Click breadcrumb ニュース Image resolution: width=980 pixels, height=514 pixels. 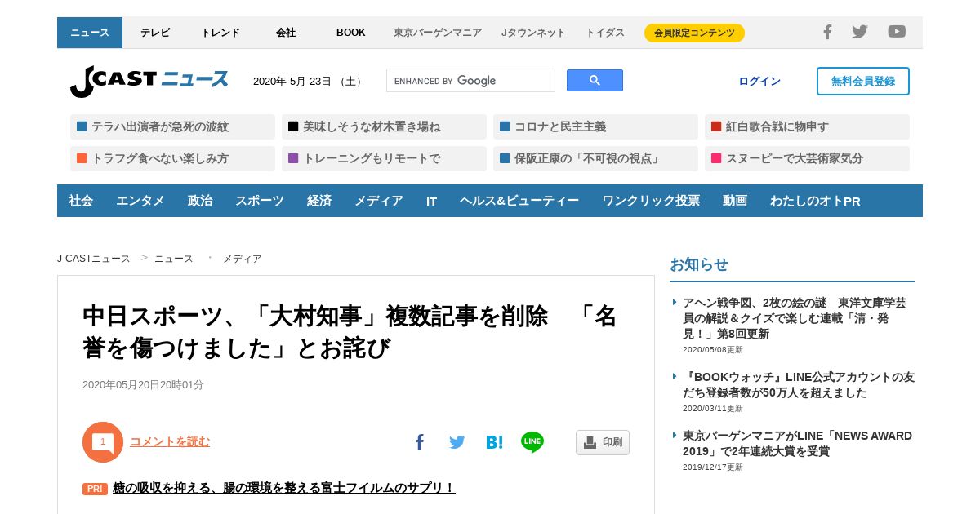[x=174, y=259]
